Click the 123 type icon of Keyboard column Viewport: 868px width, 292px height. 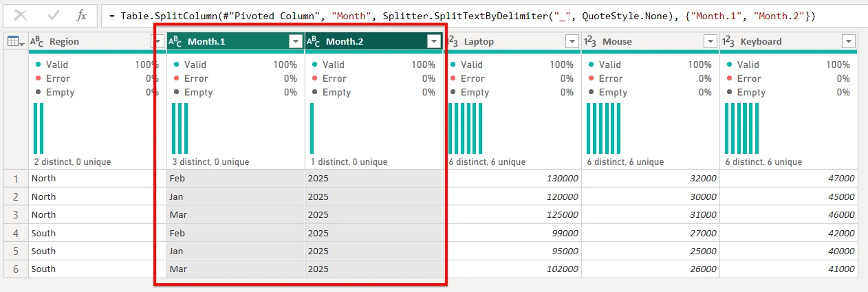click(728, 42)
